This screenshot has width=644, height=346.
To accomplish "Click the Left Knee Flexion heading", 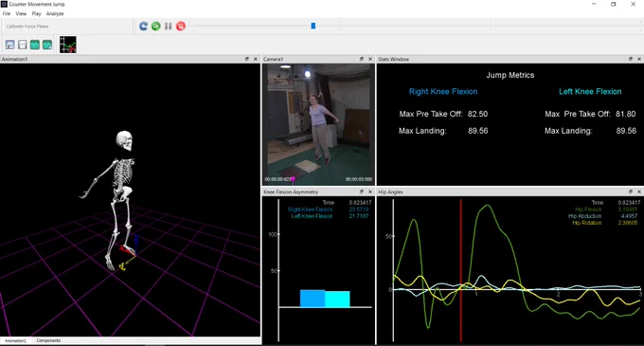I will point(590,92).
